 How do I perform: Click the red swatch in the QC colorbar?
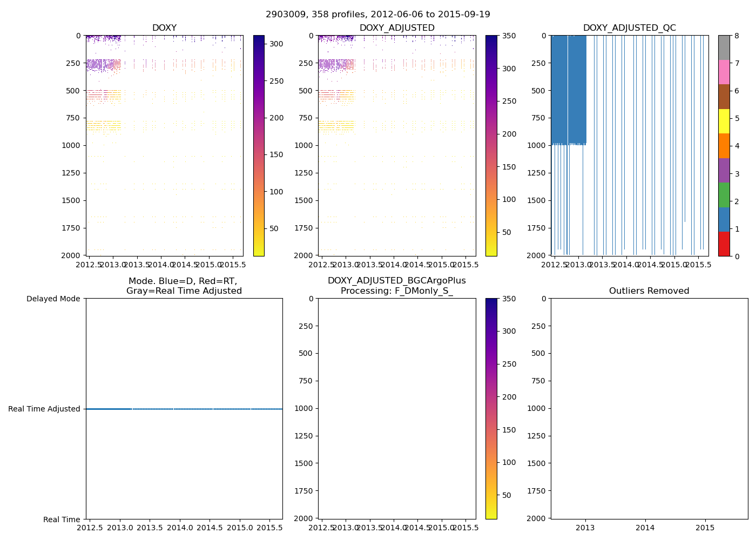[724, 244]
